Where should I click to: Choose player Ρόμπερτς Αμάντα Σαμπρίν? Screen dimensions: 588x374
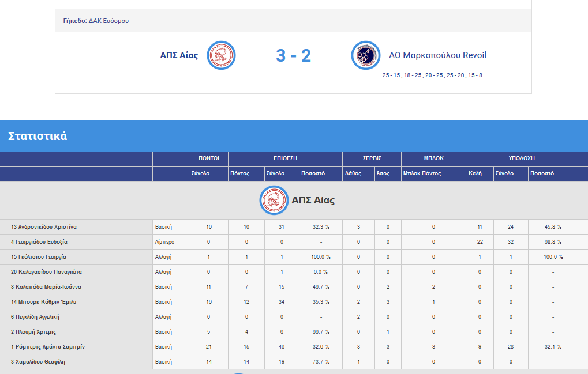tap(49, 347)
